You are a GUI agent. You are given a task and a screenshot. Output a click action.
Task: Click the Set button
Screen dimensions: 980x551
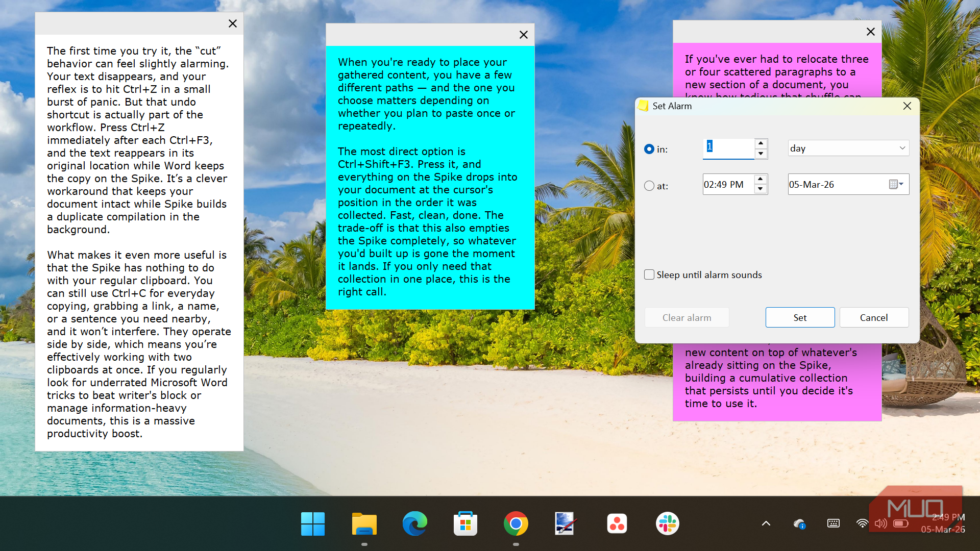click(x=800, y=317)
